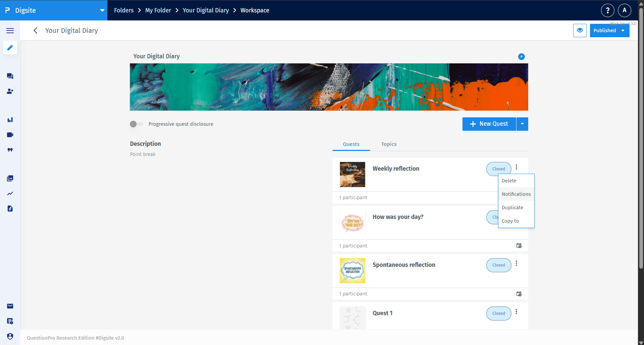Click the small blue A badge above banner
Screen dimensions: 644x345
(x=521, y=56)
